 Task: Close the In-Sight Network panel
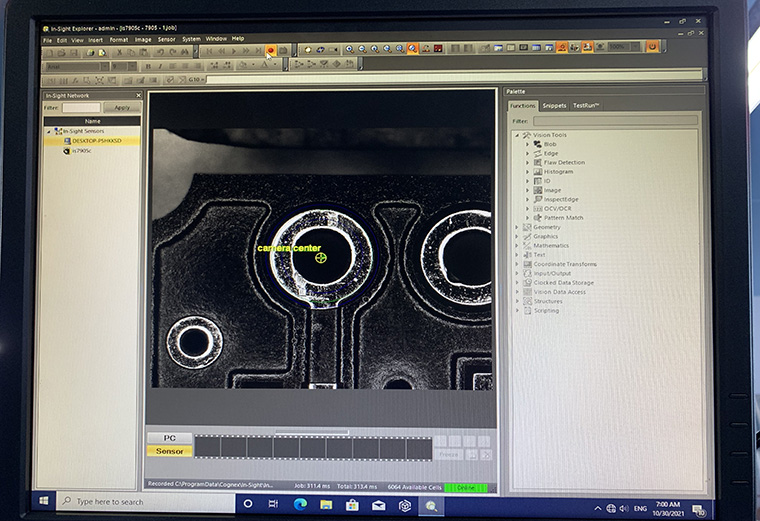pyautogui.click(x=138, y=95)
